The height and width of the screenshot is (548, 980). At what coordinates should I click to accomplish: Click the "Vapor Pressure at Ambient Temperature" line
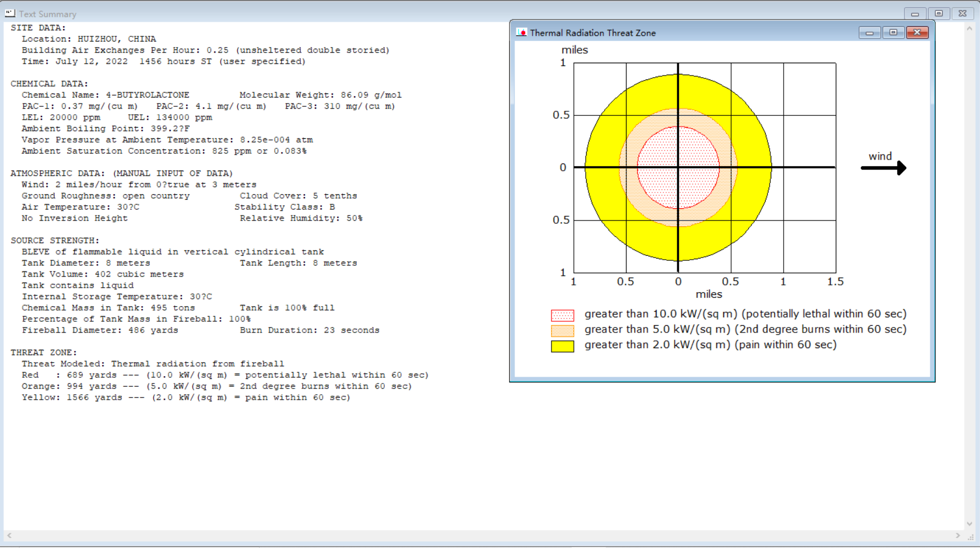click(x=167, y=140)
